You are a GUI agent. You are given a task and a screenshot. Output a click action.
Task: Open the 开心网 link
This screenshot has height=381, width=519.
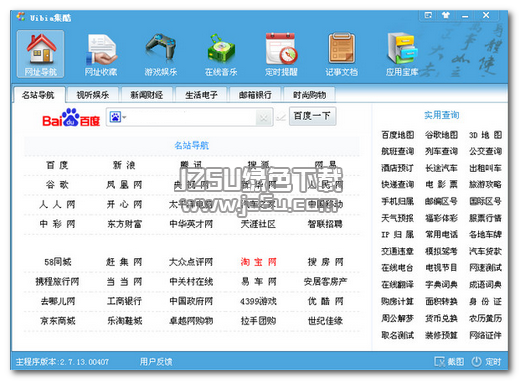124,204
